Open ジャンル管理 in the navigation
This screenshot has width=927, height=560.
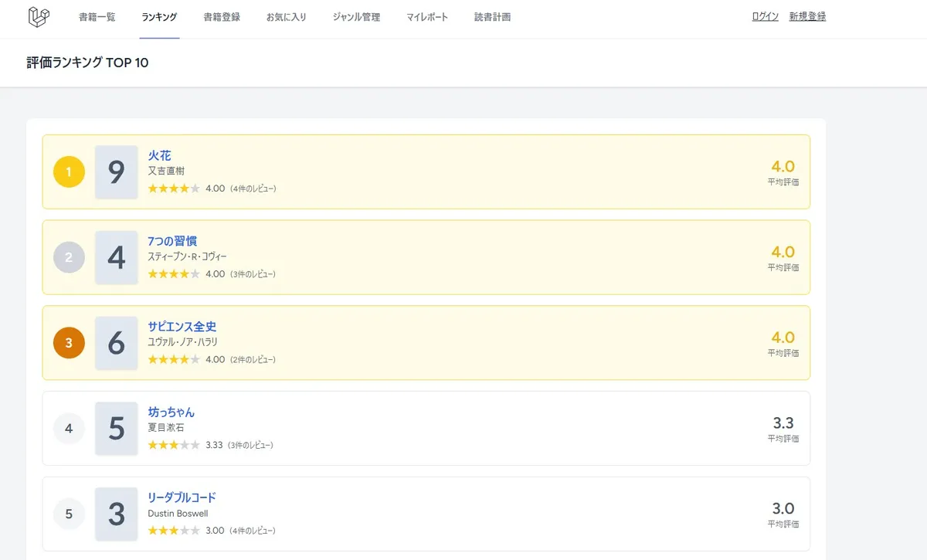coord(356,17)
